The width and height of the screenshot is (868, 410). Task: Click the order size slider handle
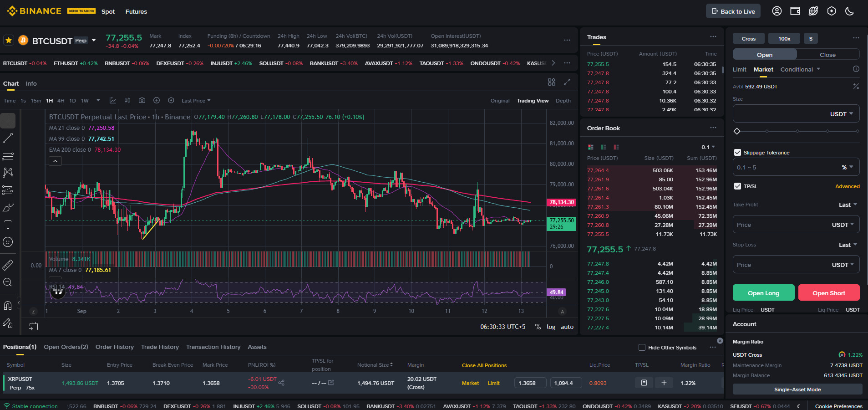pos(737,131)
